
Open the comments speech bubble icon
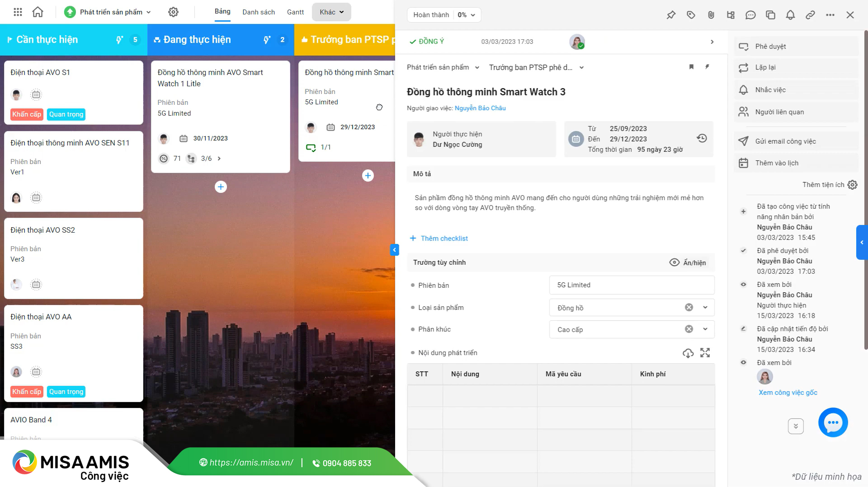tap(750, 15)
